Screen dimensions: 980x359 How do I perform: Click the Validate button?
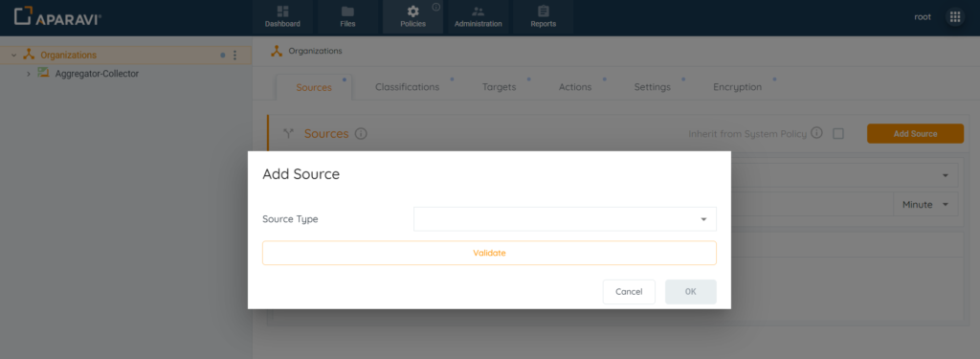click(x=489, y=254)
